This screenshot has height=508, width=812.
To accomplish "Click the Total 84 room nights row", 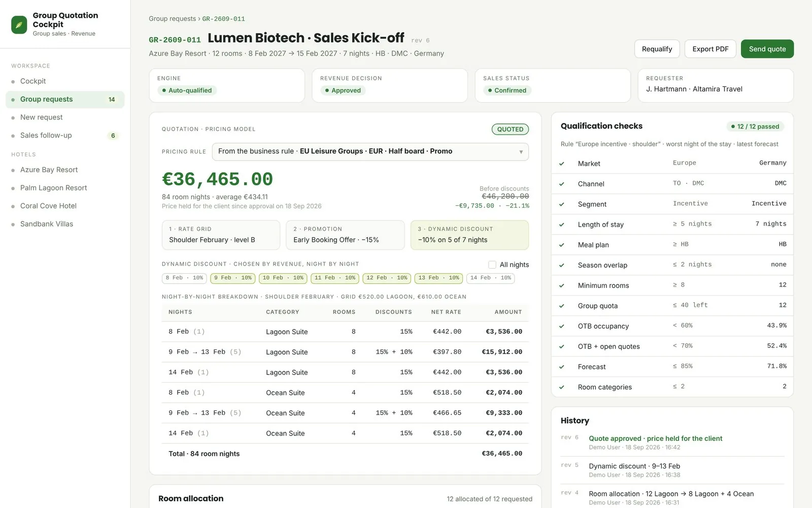I will click(x=345, y=454).
